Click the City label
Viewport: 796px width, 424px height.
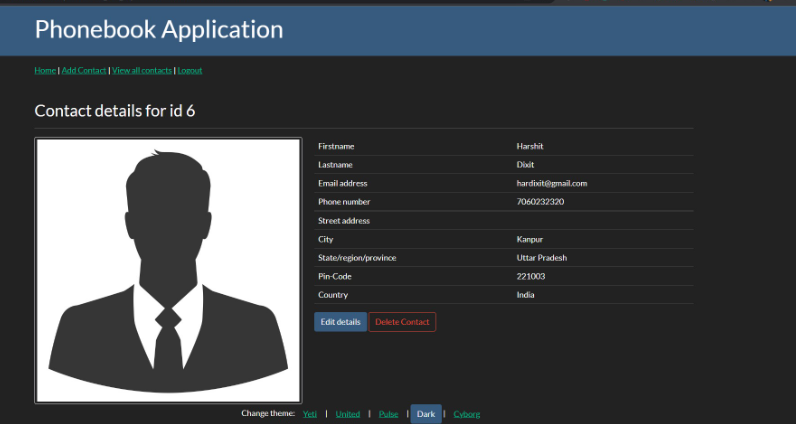[325, 239]
